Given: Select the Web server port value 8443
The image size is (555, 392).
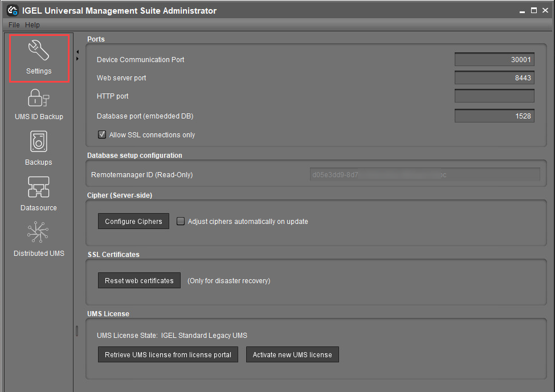Looking at the screenshot, I should 494,77.
